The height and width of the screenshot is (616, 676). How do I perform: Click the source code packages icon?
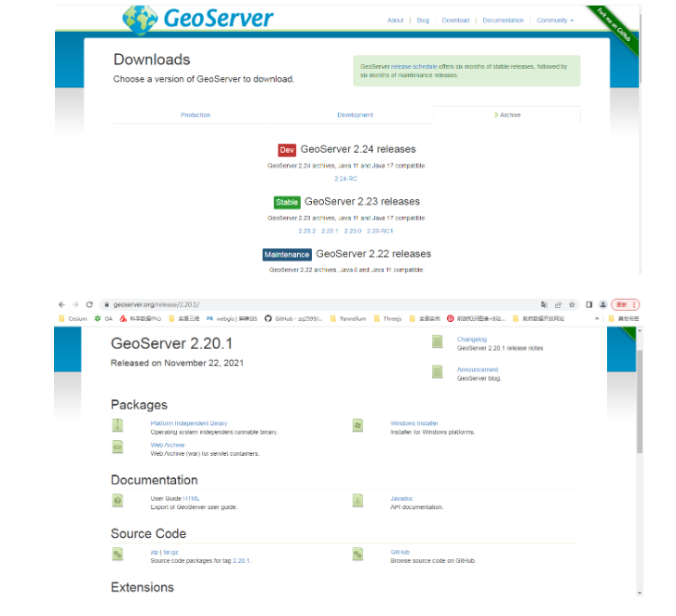pyautogui.click(x=117, y=554)
